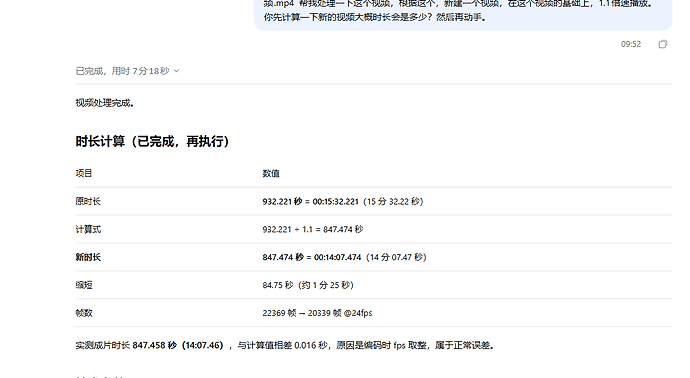Click the '项目' column header
Screen dimensions: 690x378
tap(84, 173)
